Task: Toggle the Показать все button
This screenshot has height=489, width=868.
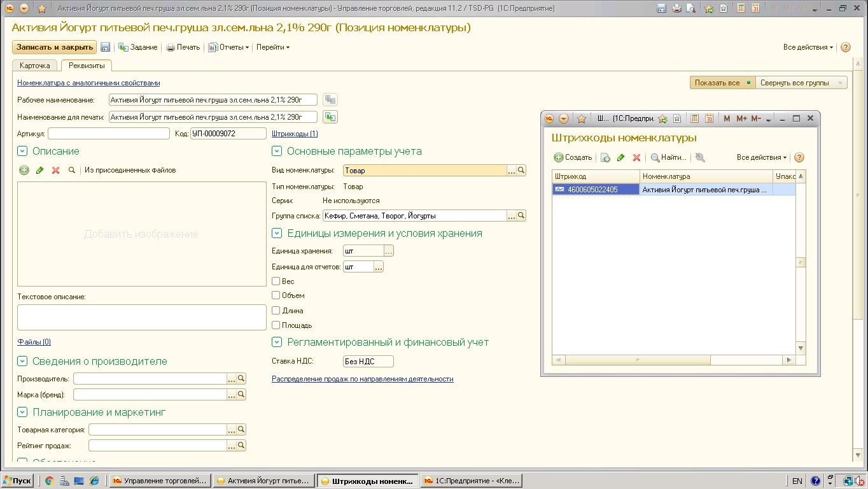Action: point(723,83)
